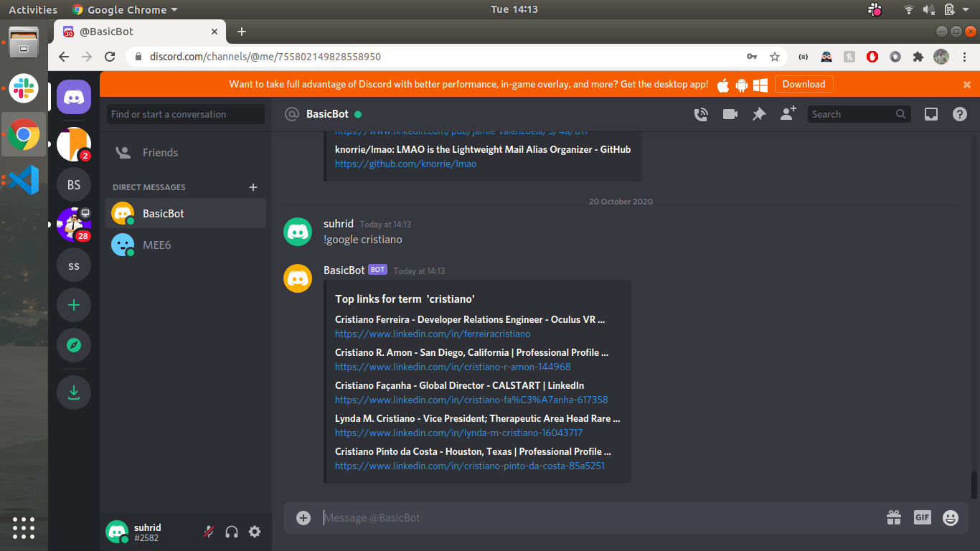Create DM with plus icon

253,187
